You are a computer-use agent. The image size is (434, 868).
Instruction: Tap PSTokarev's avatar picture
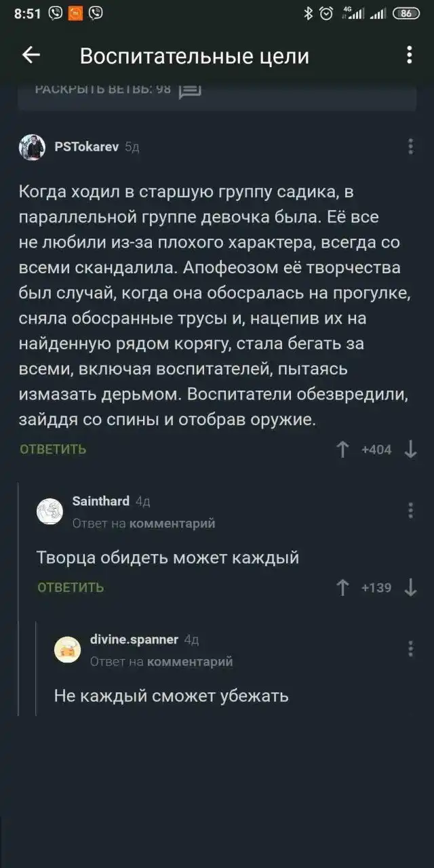pos(32,147)
